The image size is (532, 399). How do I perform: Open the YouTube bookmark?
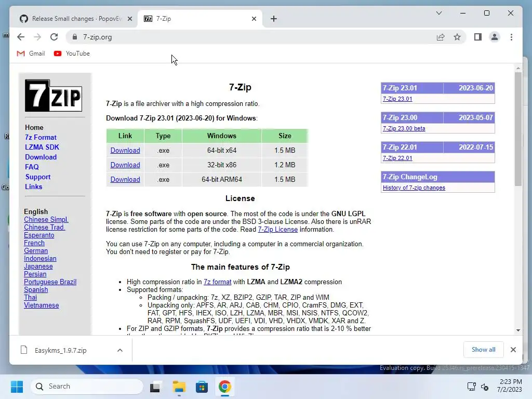[x=72, y=54]
